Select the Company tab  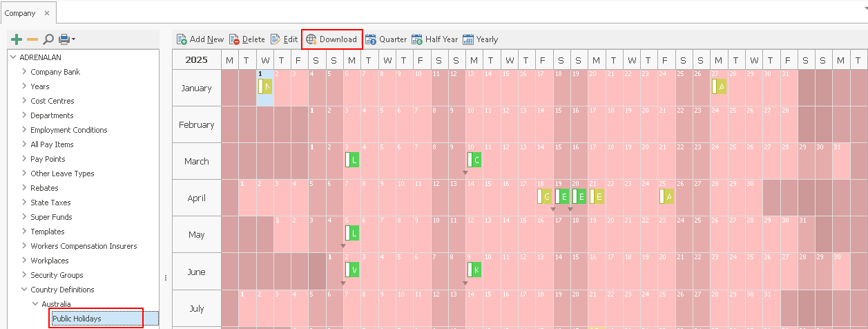click(20, 13)
